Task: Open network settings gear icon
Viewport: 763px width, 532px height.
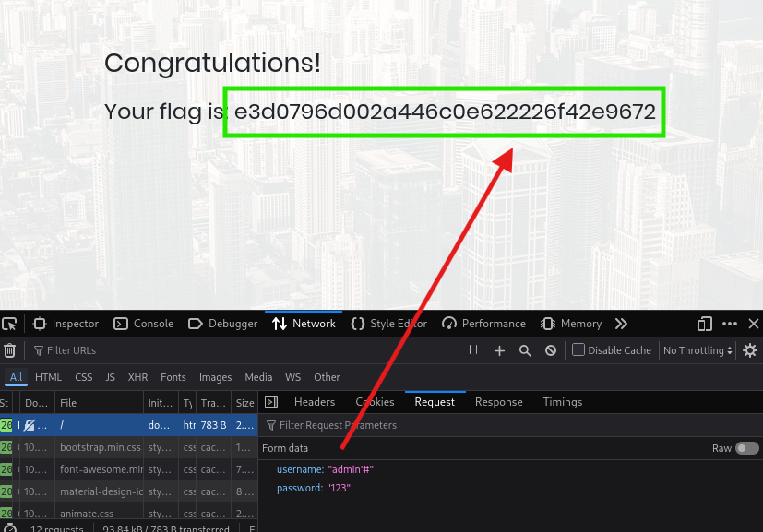Action: point(750,350)
